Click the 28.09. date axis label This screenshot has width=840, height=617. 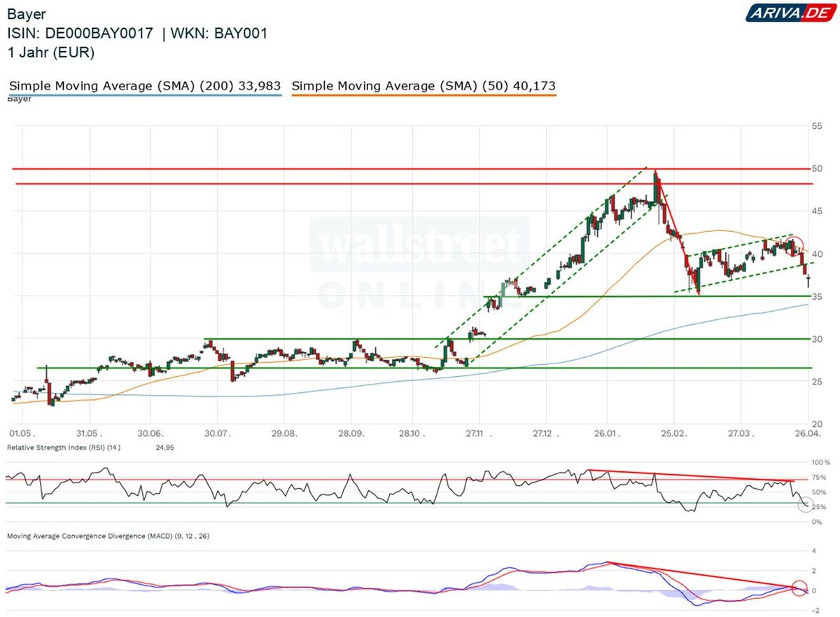point(351,434)
